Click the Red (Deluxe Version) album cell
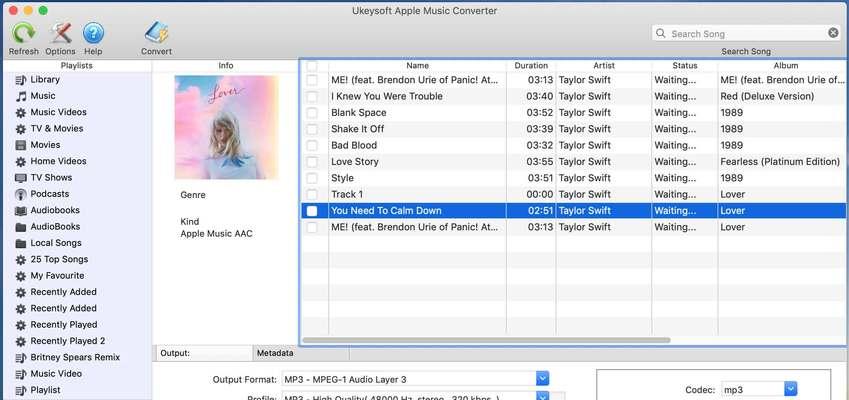 click(x=767, y=96)
